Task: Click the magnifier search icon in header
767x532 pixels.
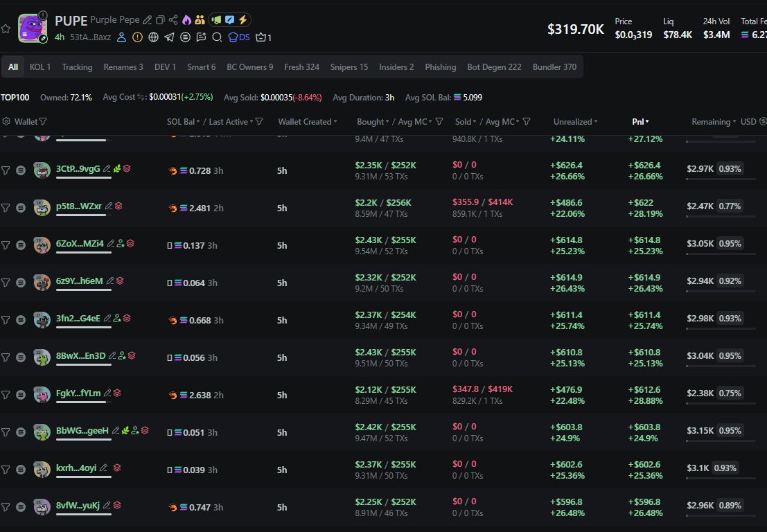Action: coord(217,37)
